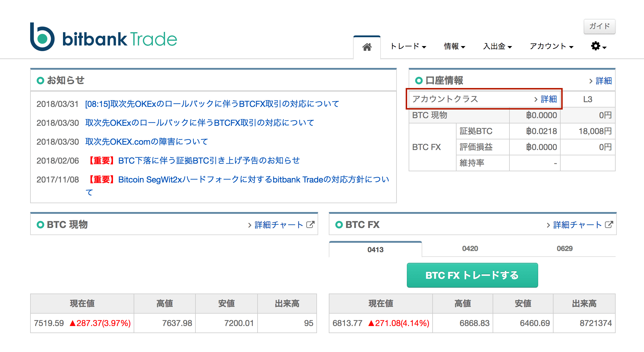The width and height of the screenshot is (644, 352).
Task: Click the external link icon beside BTC 現物 詳細チャート
Action: pyautogui.click(x=310, y=225)
